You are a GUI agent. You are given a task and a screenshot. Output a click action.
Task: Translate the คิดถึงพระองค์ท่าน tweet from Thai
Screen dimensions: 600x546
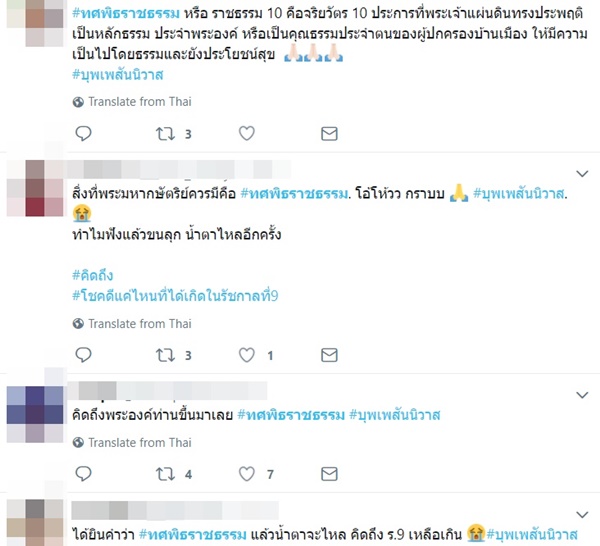132,443
